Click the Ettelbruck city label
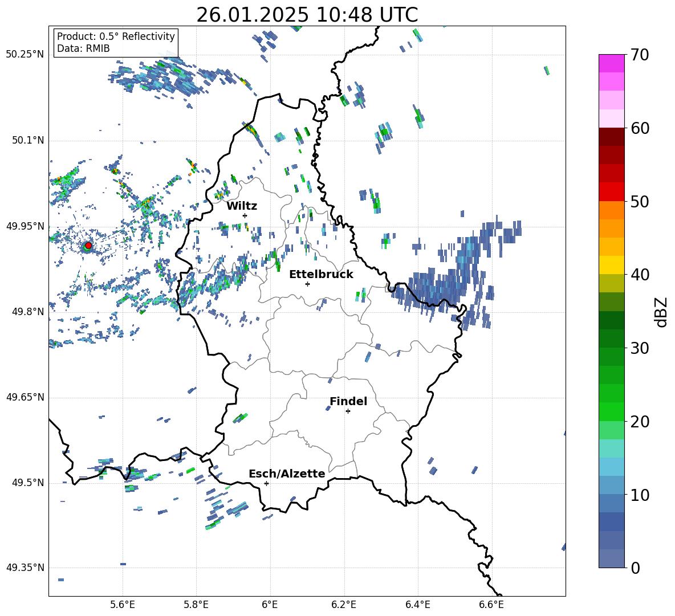This screenshot has width=675, height=616. click(321, 275)
